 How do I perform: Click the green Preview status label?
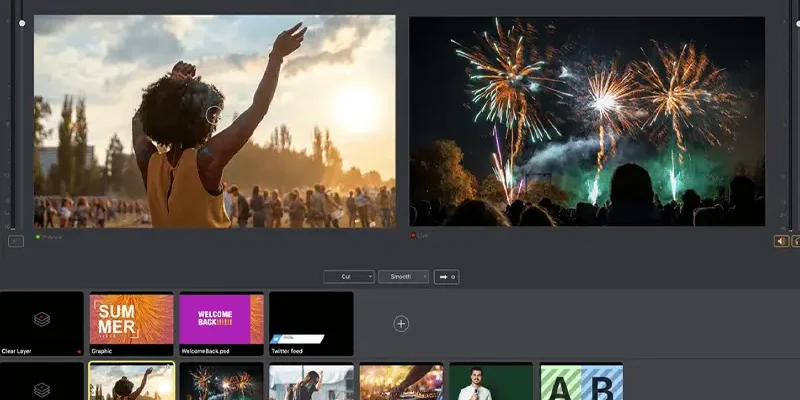click(49, 237)
